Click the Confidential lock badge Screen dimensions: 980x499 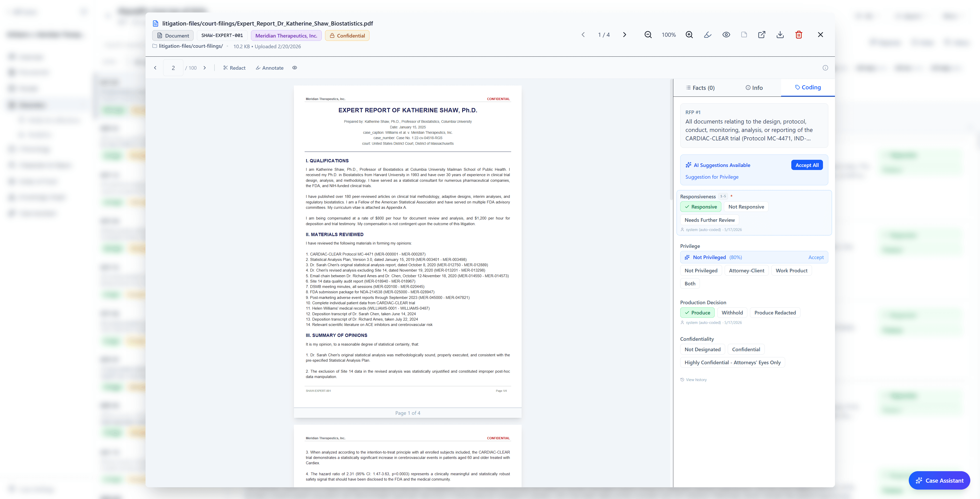tap(347, 36)
